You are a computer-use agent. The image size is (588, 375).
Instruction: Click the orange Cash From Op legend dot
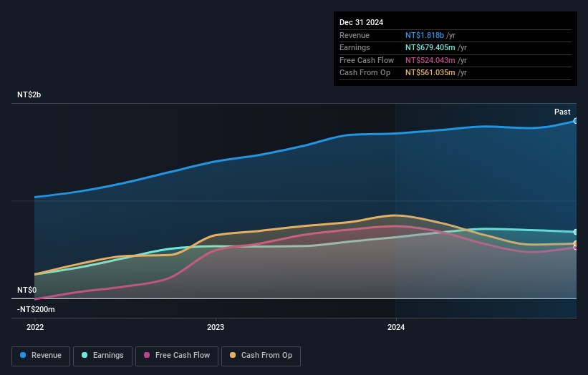[233, 355]
